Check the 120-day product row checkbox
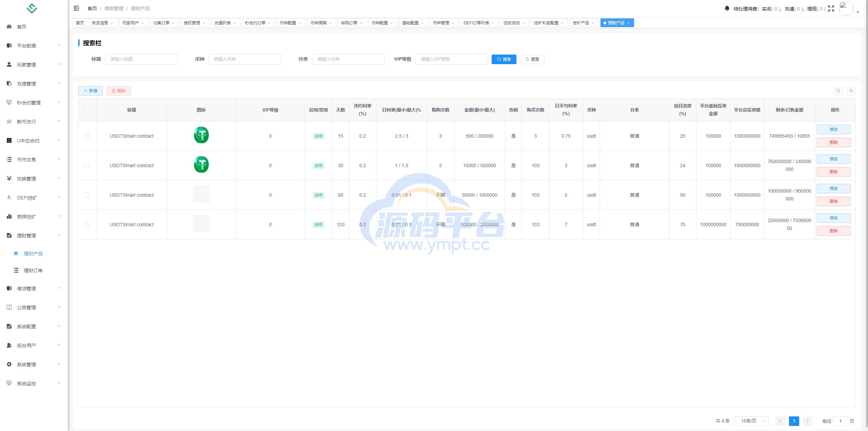868x431 pixels. (x=87, y=224)
